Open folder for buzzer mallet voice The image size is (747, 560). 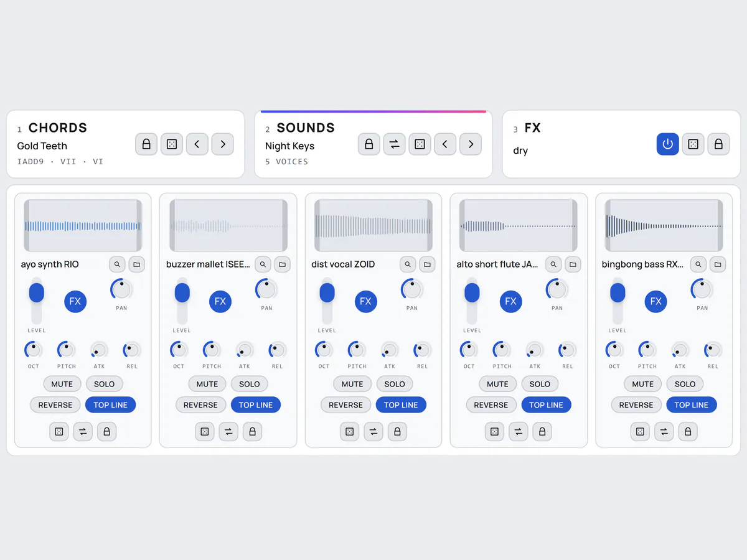coord(283,264)
